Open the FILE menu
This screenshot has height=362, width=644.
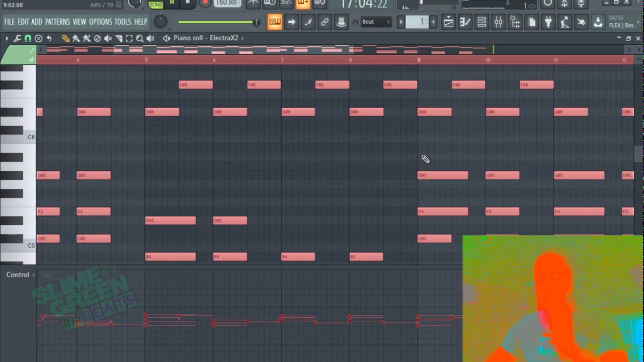point(10,22)
